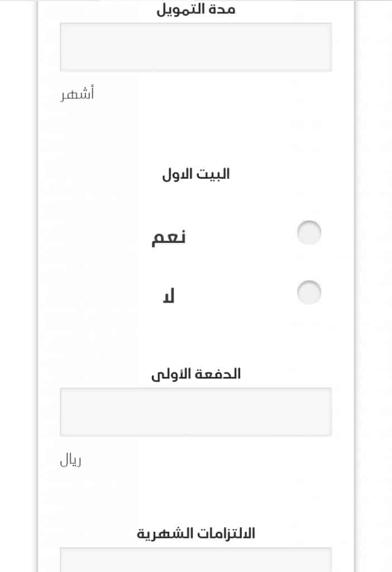
Task: Place cursor in monthly obligations box
Action: [x=196, y=560]
